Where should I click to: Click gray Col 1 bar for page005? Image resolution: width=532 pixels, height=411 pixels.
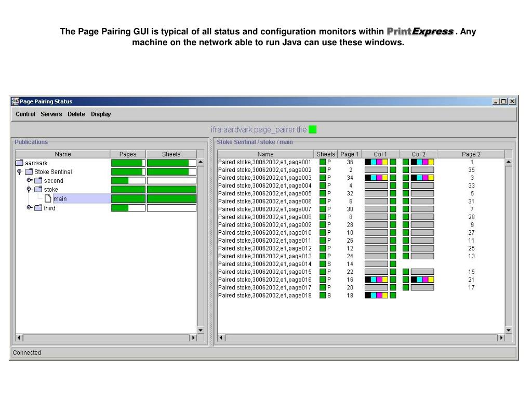pyautogui.click(x=376, y=193)
